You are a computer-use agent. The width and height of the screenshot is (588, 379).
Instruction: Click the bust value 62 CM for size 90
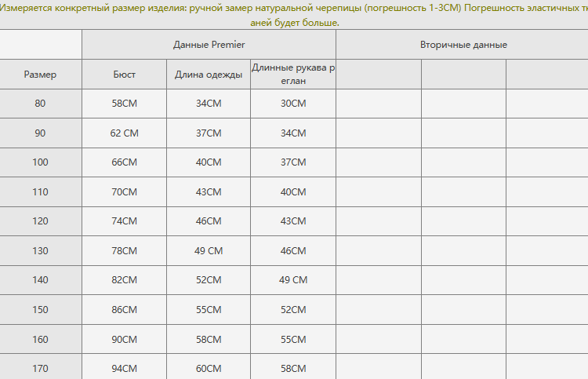click(x=124, y=133)
